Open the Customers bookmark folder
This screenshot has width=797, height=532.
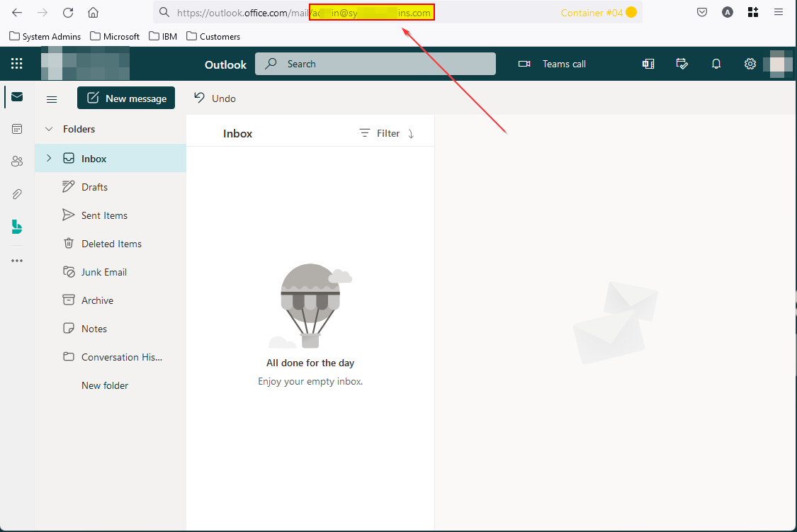[213, 36]
